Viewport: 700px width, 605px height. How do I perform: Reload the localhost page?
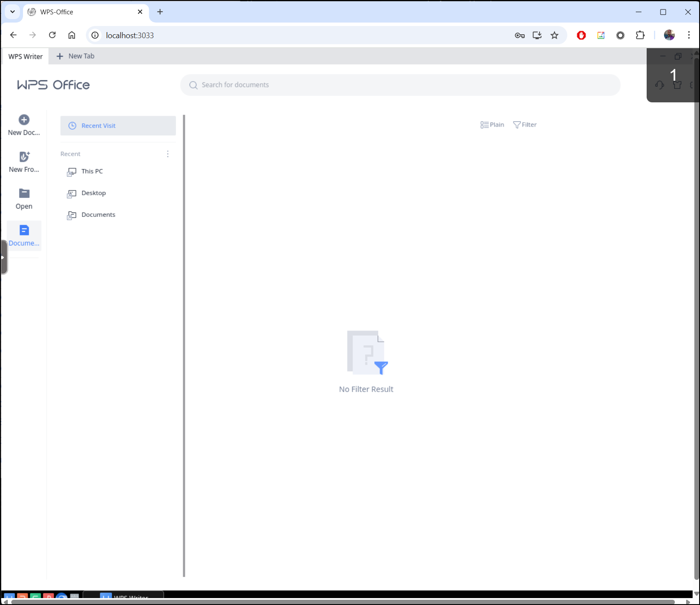(x=52, y=35)
